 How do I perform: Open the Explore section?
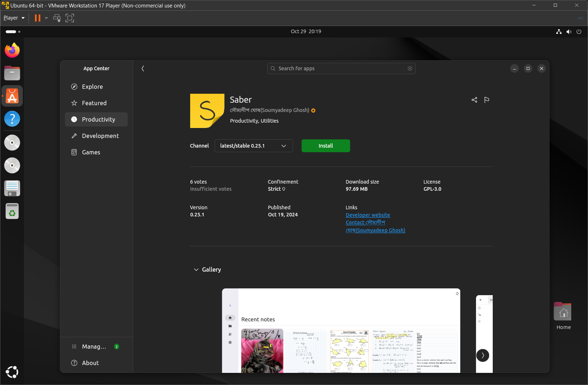96,87
